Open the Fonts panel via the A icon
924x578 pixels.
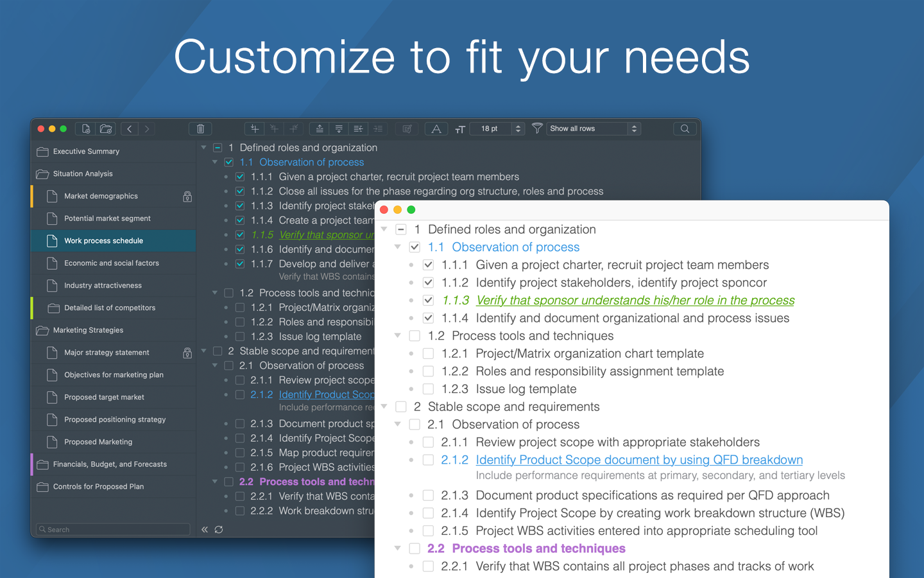pos(436,128)
